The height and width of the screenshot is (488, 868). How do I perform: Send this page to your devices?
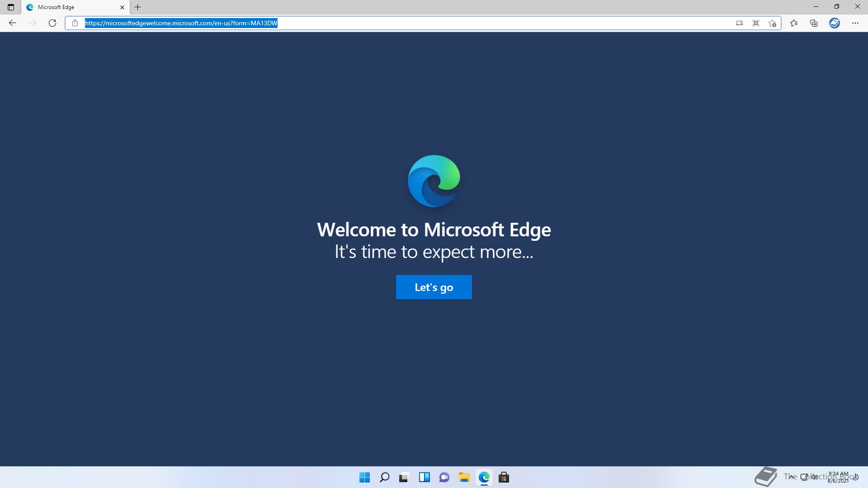pos(740,23)
